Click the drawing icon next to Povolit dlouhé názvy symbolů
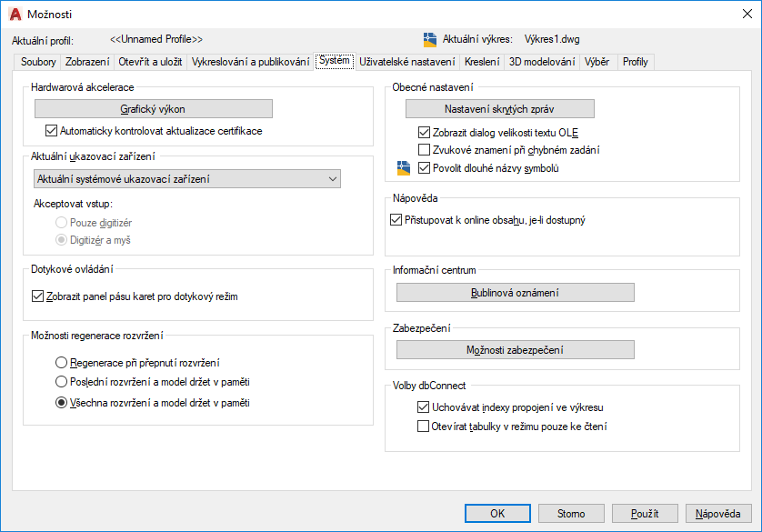The height and width of the screenshot is (532, 762). coord(405,168)
